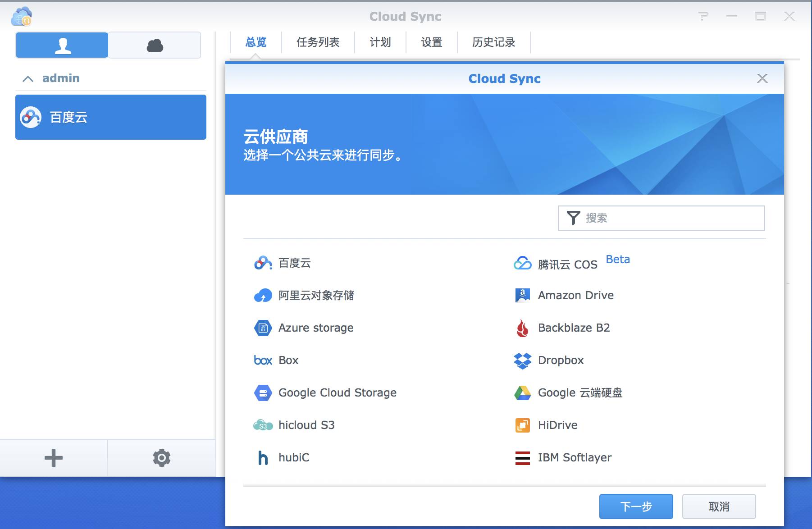Screen dimensions: 812x529
Task: Click the Amazon Drive icon
Action: (523, 295)
